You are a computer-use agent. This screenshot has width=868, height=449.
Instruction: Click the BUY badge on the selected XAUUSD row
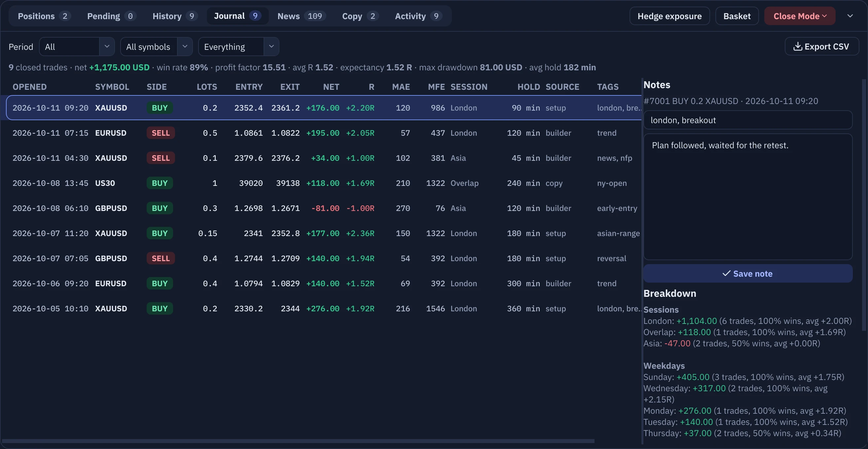coord(160,108)
